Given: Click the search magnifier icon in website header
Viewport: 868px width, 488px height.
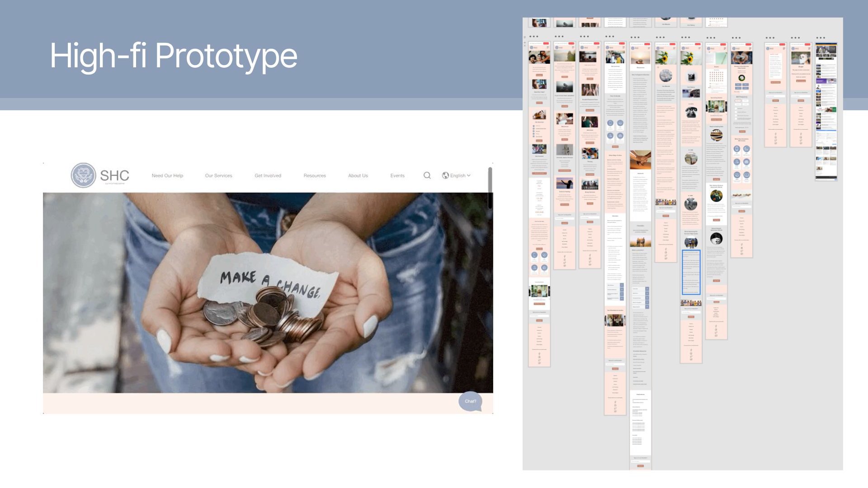Looking at the screenshot, I should point(427,175).
